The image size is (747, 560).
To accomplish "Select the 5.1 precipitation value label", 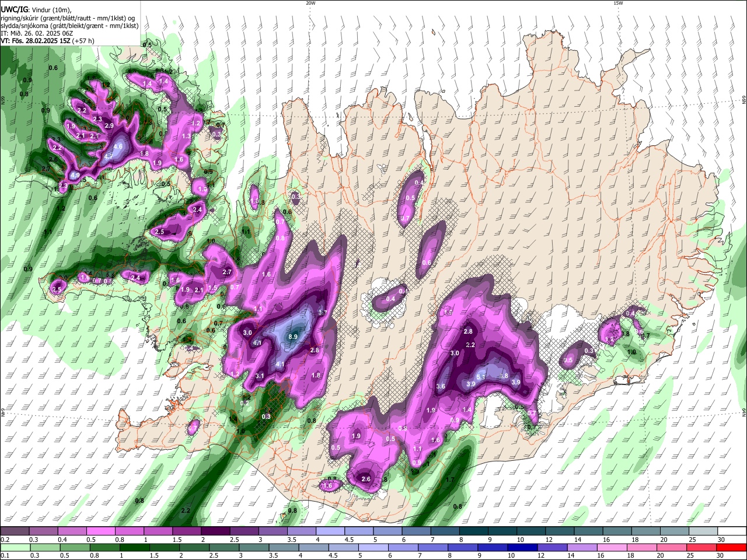I will 481,377.
